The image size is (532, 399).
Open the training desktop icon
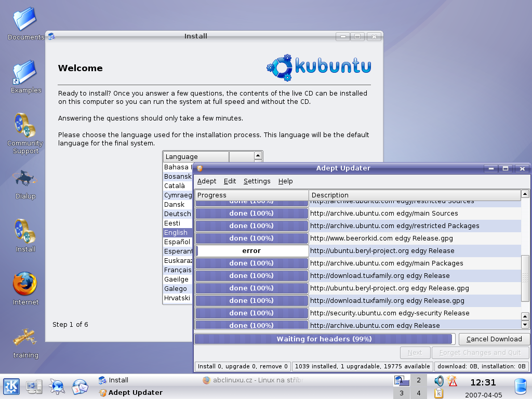pos(26,343)
